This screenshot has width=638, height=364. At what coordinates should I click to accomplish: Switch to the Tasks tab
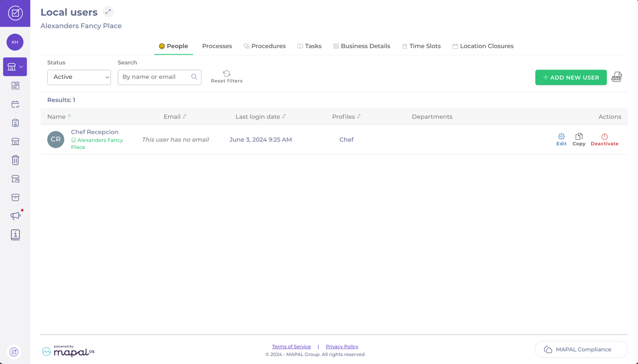(x=309, y=46)
